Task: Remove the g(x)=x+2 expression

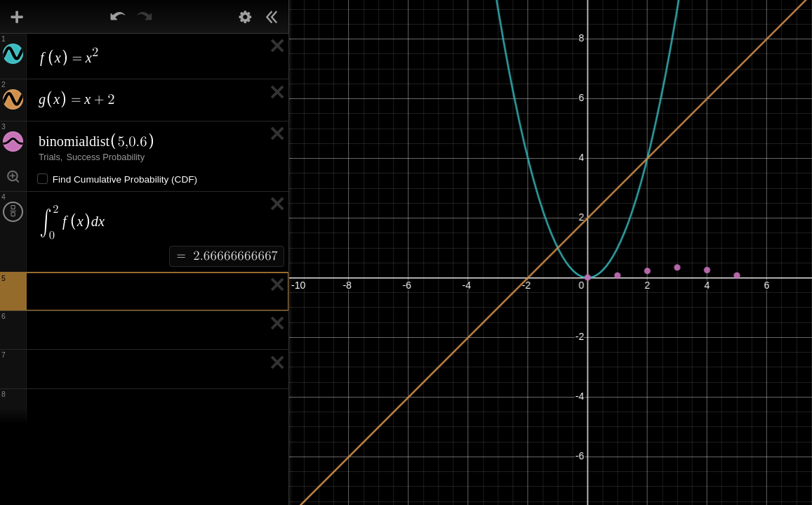Action: click(x=277, y=92)
